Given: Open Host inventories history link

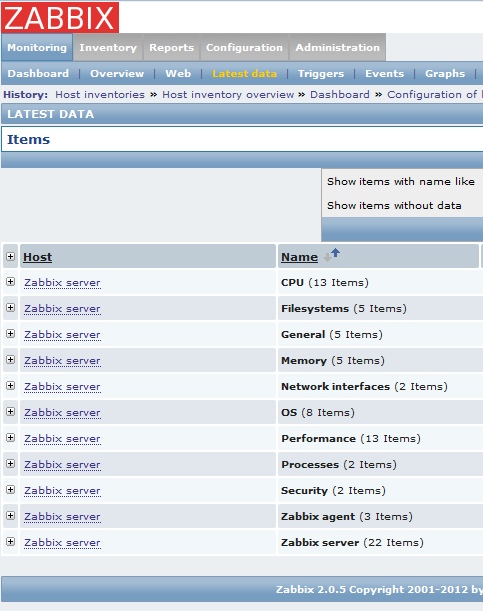Looking at the screenshot, I should [x=100, y=95].
